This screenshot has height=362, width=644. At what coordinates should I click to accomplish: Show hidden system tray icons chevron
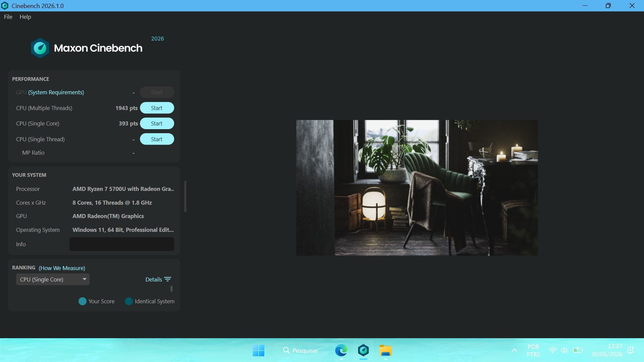coord(514,351)
